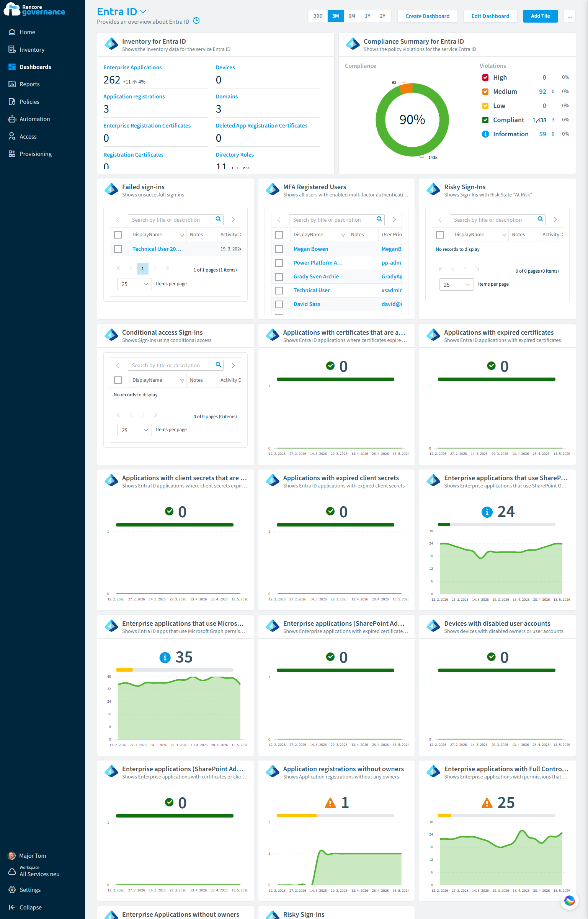Image resolution: width=588 pixels, height=919 pixels.
Task: Click the Create Dashboard button
Action: pos(428,16)
